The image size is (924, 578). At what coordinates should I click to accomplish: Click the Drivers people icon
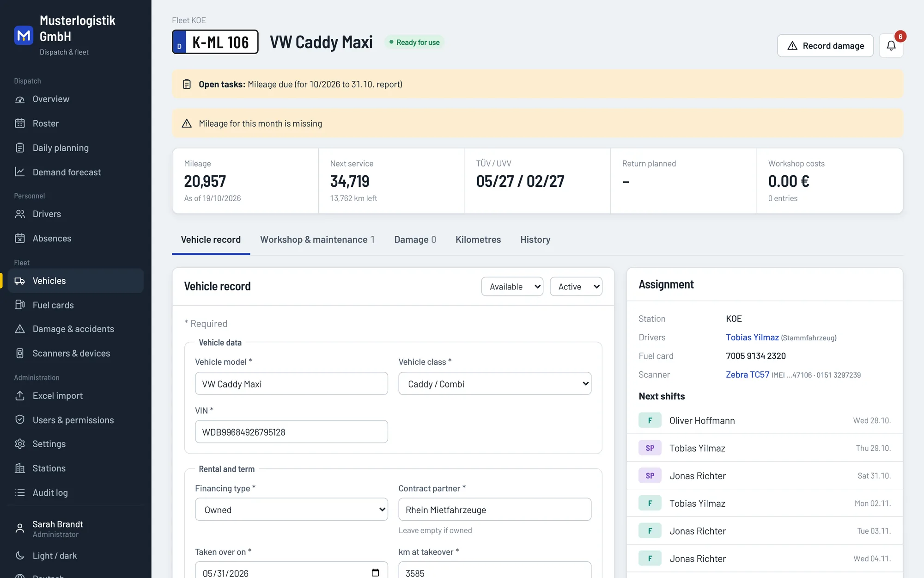pos(20,214)
